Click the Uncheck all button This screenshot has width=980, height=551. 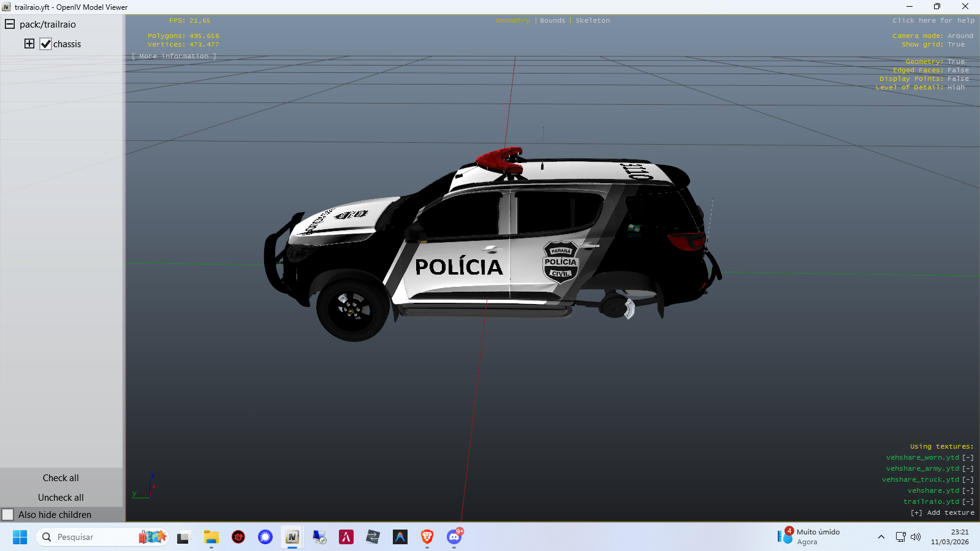pos(61,498)
